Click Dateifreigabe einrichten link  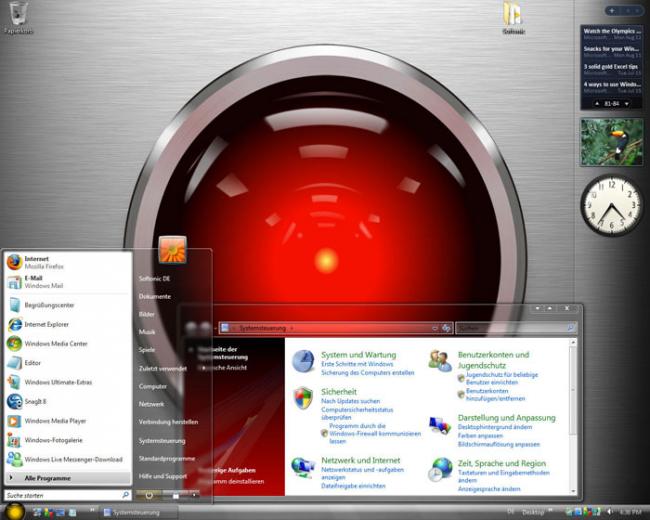point(353,486)
